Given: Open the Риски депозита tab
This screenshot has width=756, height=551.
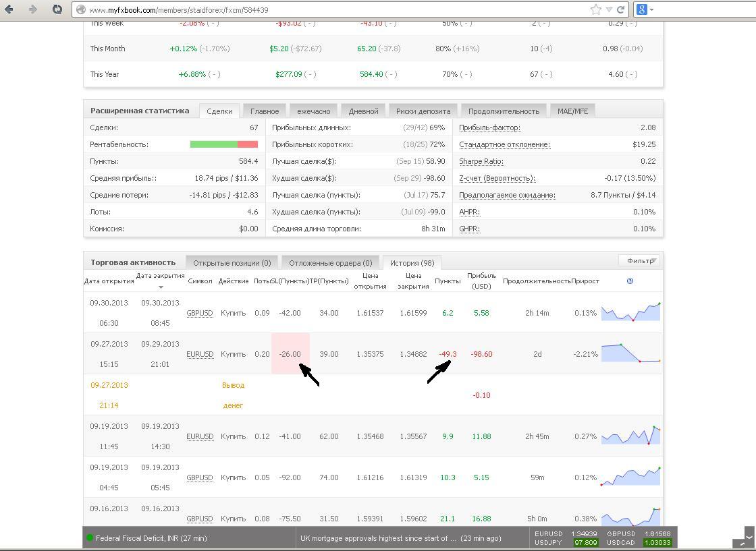Looking at the screenshot, I should [x=423, y=111].
